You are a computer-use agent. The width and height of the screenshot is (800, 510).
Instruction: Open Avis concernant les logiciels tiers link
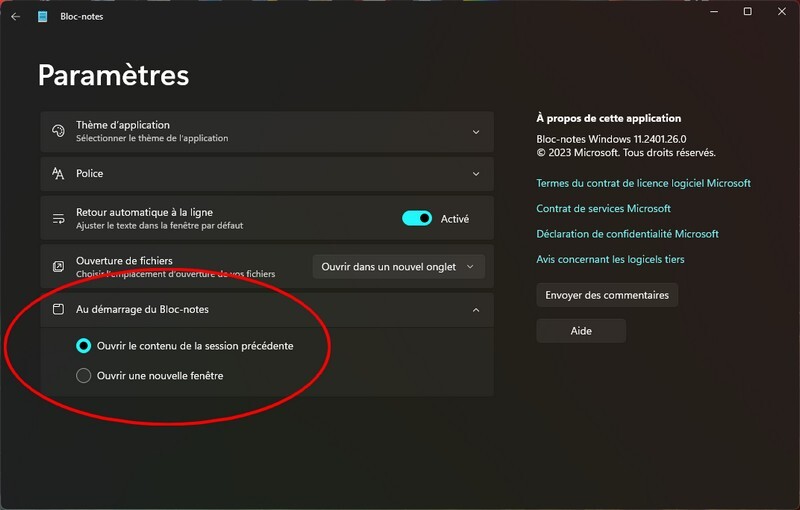[610, 259]
